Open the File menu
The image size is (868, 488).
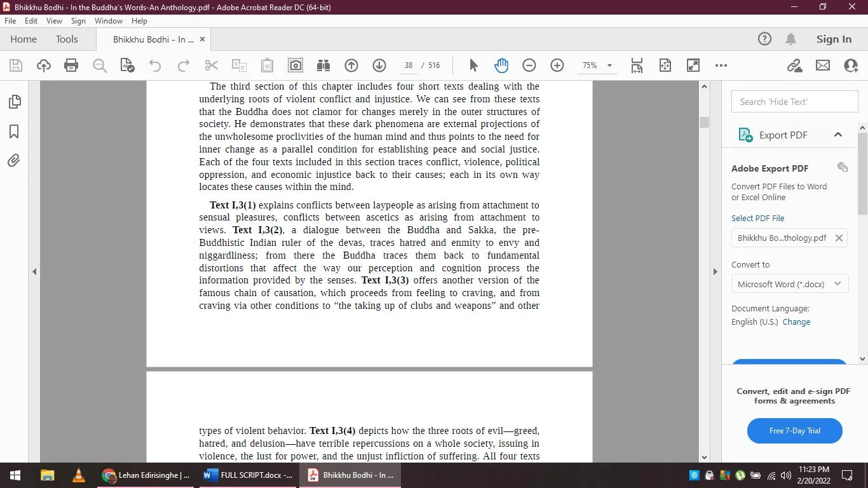click(x=10, y=21)
